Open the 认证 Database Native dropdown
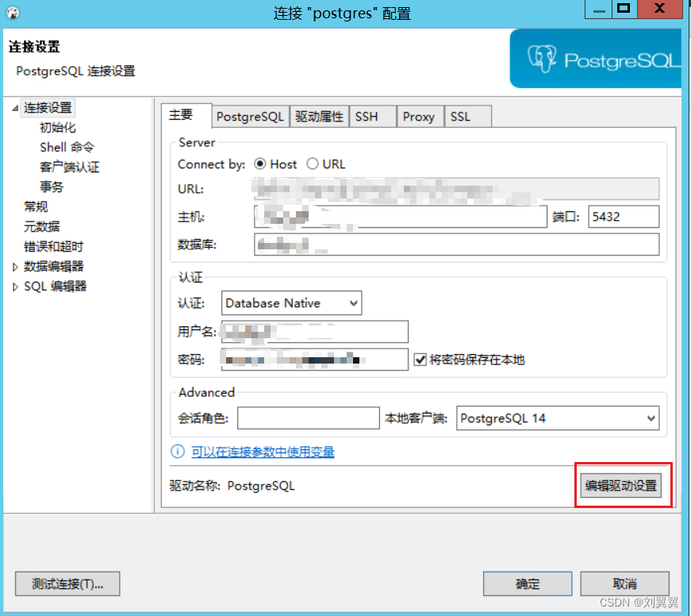Image resolution: width=691 pixels, height=616 pixels. 291,303
